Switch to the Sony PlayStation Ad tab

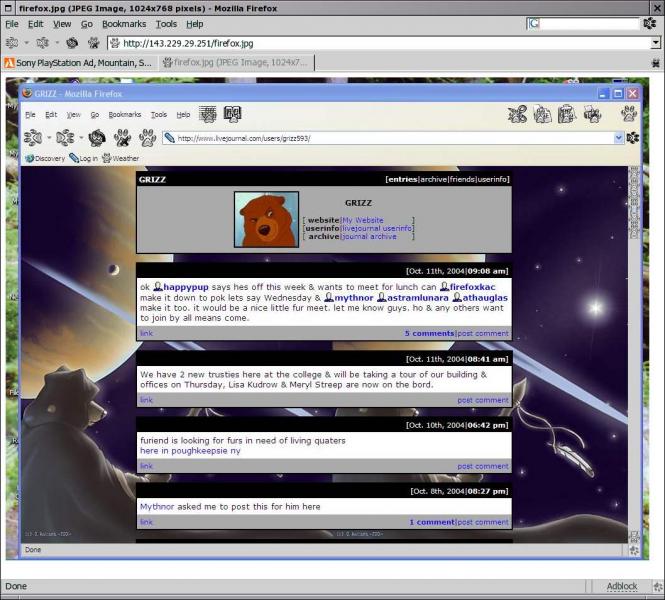(78, 62)
